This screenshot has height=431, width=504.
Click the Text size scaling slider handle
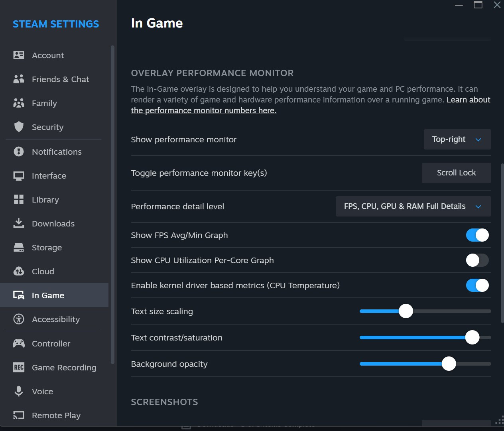pos(406,311)
